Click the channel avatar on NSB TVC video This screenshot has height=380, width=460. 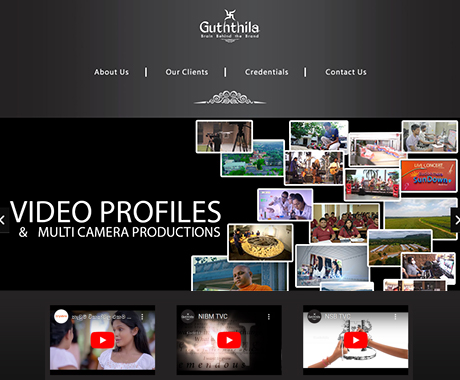314,317
